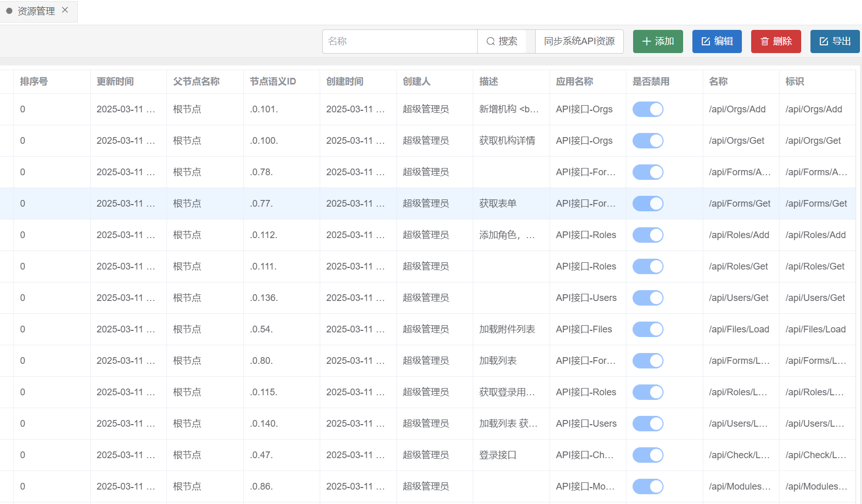Viewport: 862px width, 504px height.
Task: Toggle 是否禁用 switch for .0.80. row
Action: tap(648, 361)
